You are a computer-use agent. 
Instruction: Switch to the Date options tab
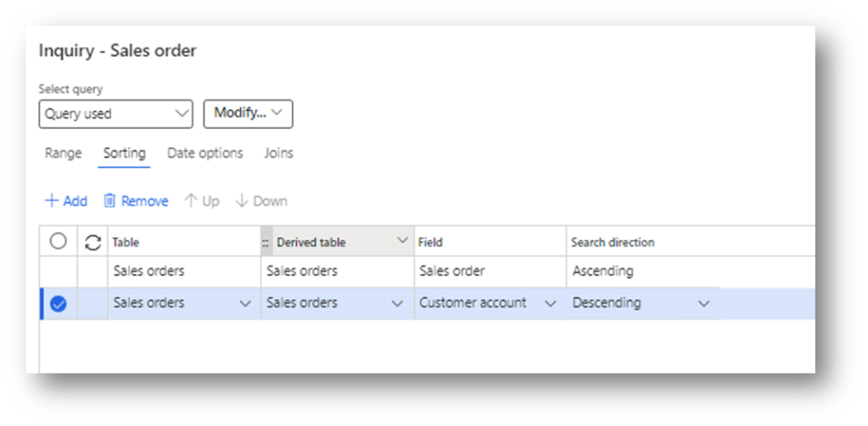coord(204,154)
